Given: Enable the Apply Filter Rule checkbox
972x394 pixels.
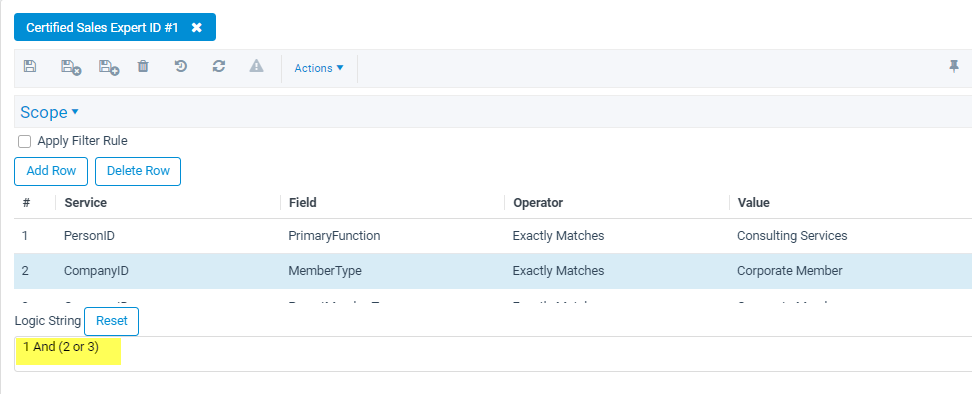Looking at the screenshot, I should pyautogui.click(x=24, y=142).
